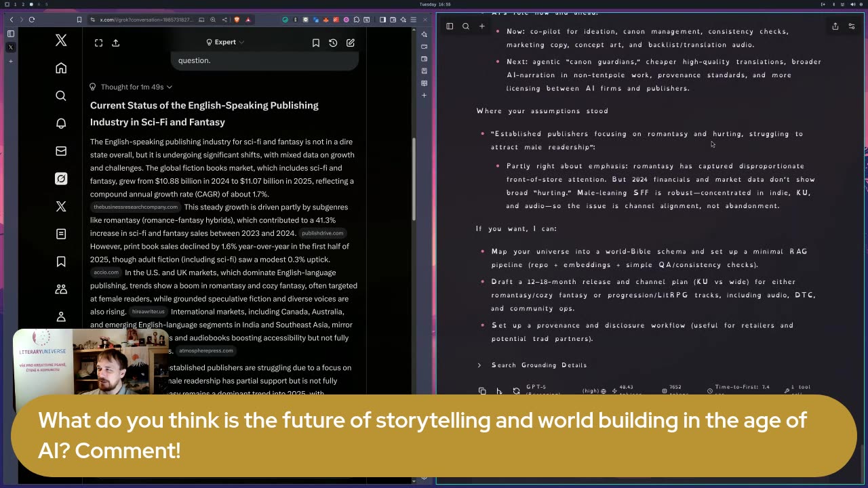868x488 pixels.
Task: Open publishdrive.com citation link
Action: tap(323, 233)
